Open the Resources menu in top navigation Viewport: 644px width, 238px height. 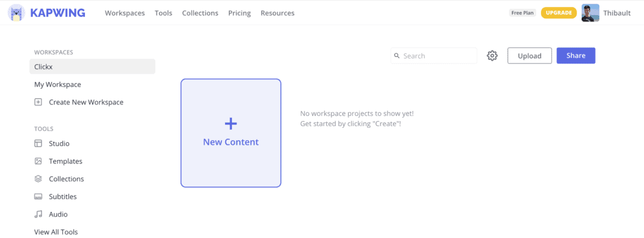click(277, 13)
